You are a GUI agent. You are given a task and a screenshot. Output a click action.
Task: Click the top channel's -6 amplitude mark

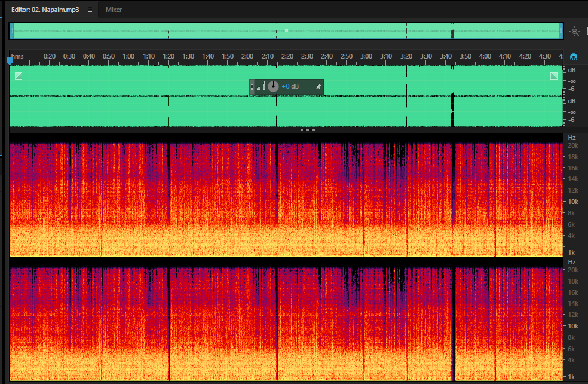(571, 89)
